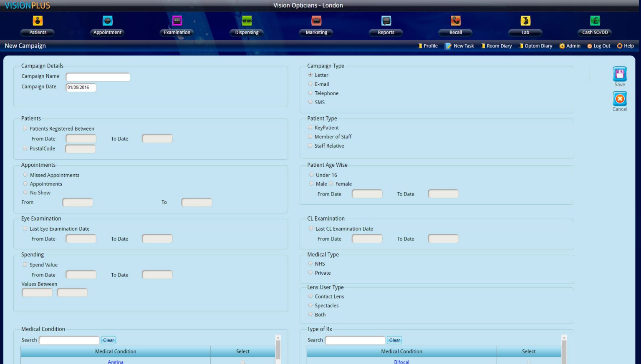
Task: Check the Member of Staff option
Action: point(310,136)
